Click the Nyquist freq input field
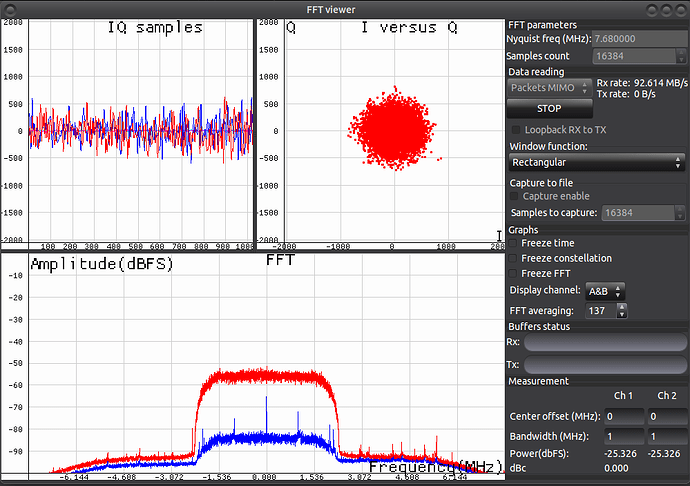 639,38
